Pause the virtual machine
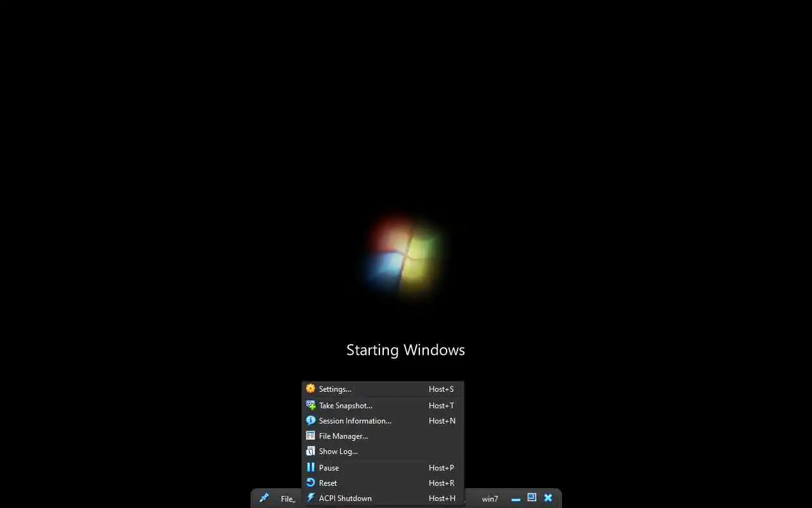The image size is (812, 508). tap(383, 468)
